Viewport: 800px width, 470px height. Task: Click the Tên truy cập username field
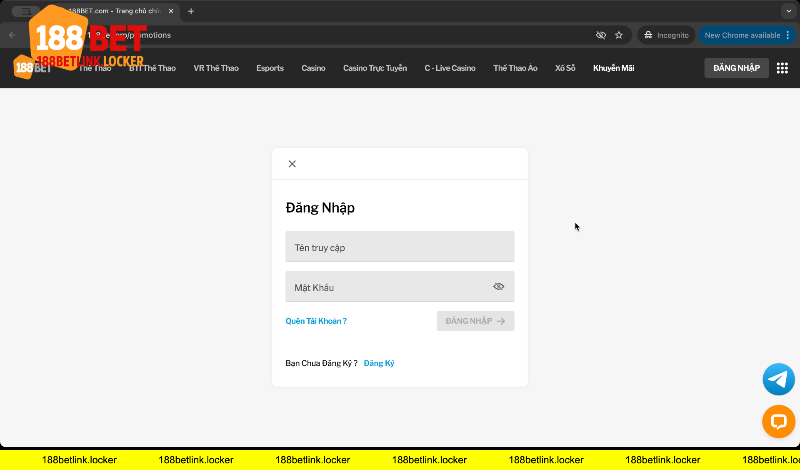pos(399,247)
